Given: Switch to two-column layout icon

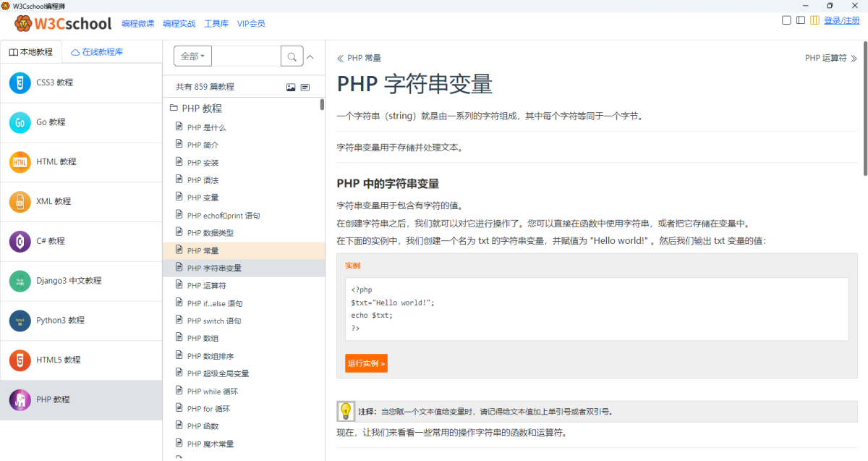Looking at the screenshot, I should [800, 20].
